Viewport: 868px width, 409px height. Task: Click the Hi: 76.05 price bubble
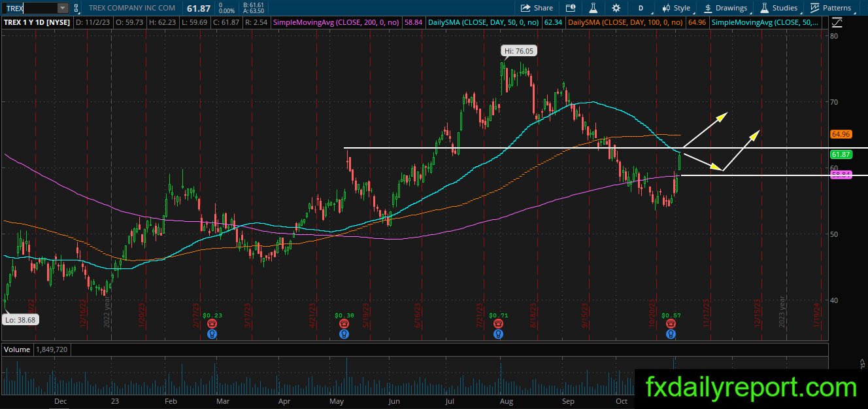pos(518,50)
